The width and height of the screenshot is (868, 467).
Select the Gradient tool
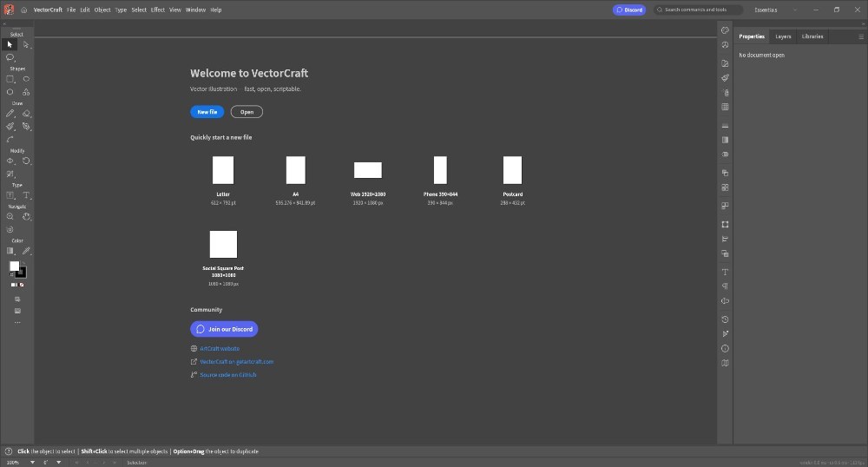coord(10,251)
